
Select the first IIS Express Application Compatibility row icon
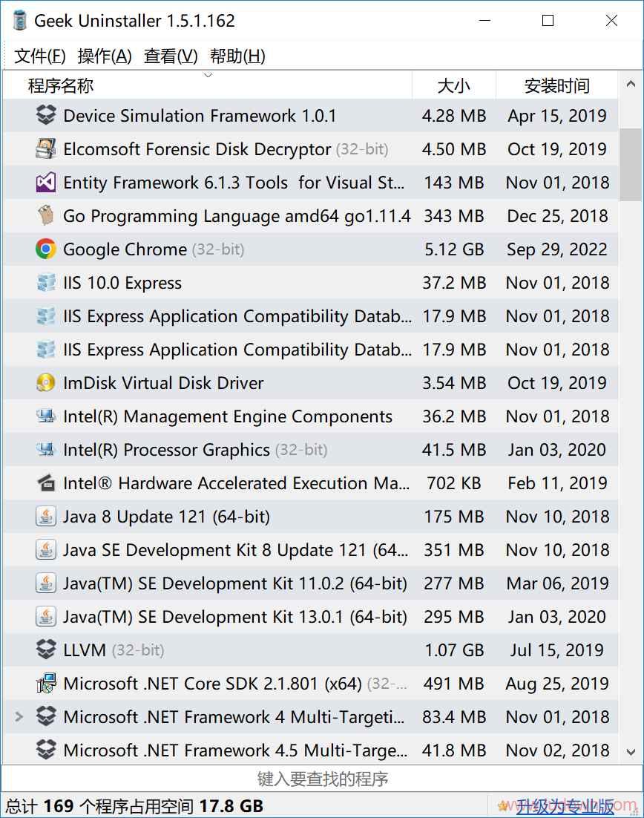(x=46, y=315)
